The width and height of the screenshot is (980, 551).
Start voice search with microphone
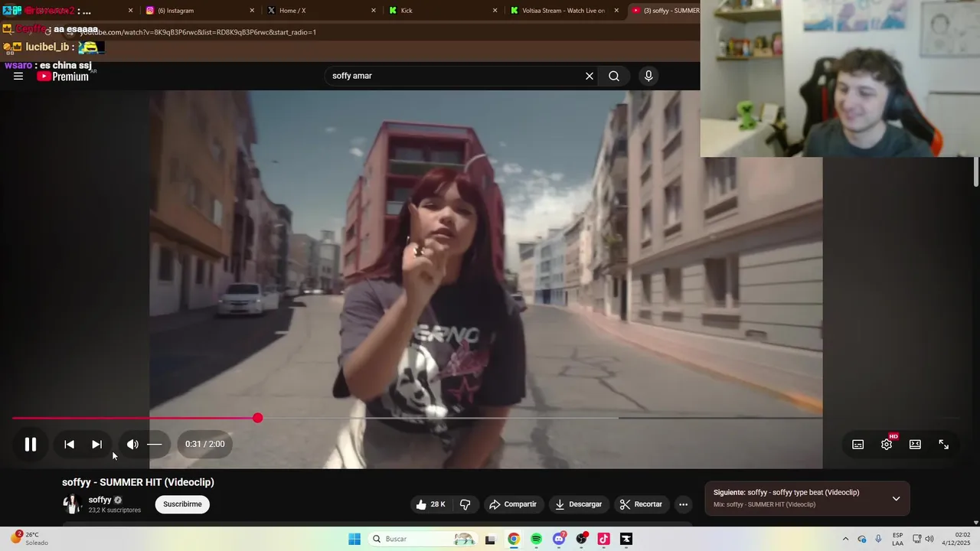pyautogui.click(x=648, y=76)
